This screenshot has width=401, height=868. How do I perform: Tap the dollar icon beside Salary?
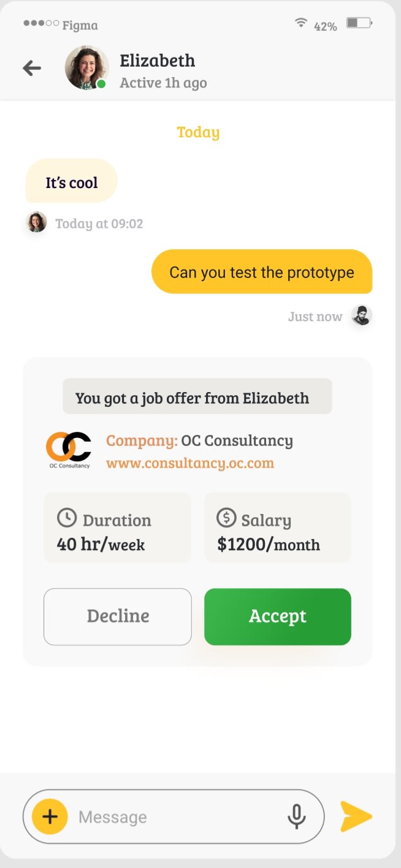tap(226, 518)
